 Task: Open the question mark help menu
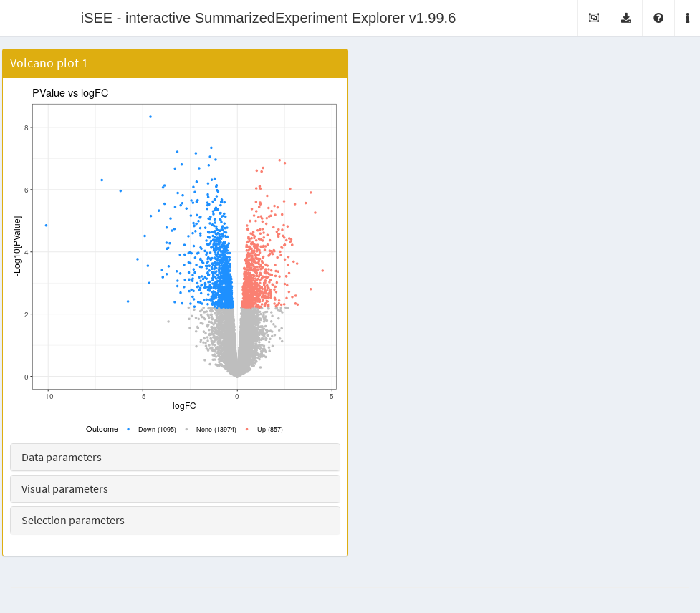[x=658, y=18]
